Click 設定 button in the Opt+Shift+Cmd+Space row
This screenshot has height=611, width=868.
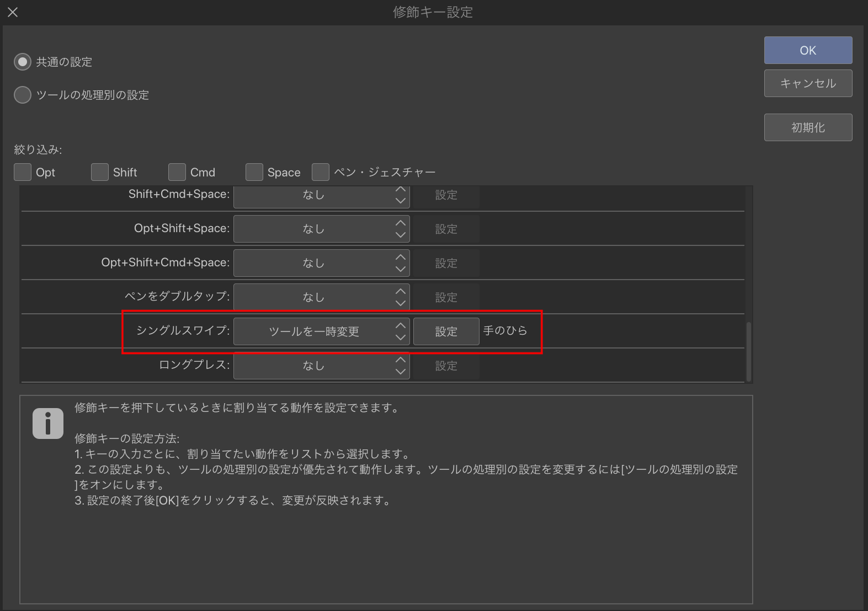[x=446, y=263]
